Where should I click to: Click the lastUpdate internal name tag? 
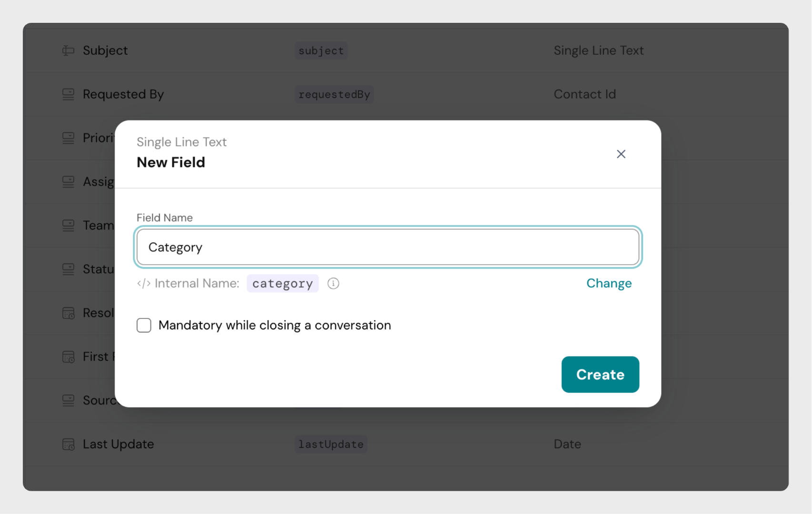330,445
